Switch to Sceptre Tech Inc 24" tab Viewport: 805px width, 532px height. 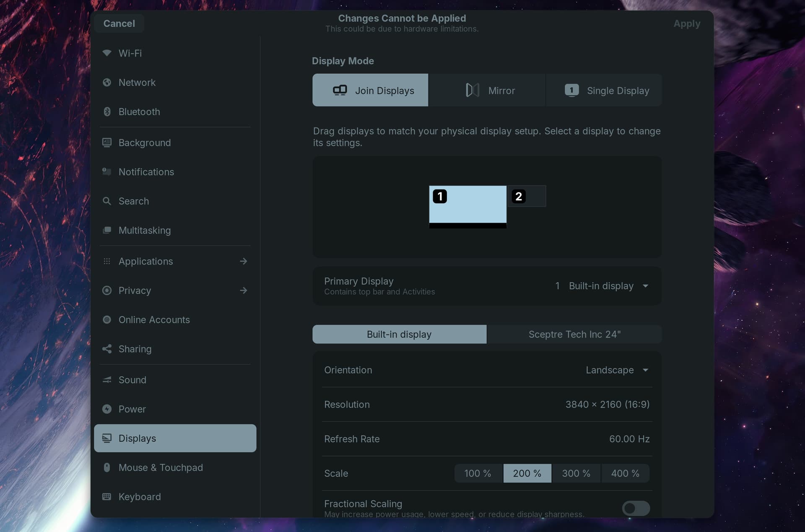pyautogui.click(x=574, y=334)
